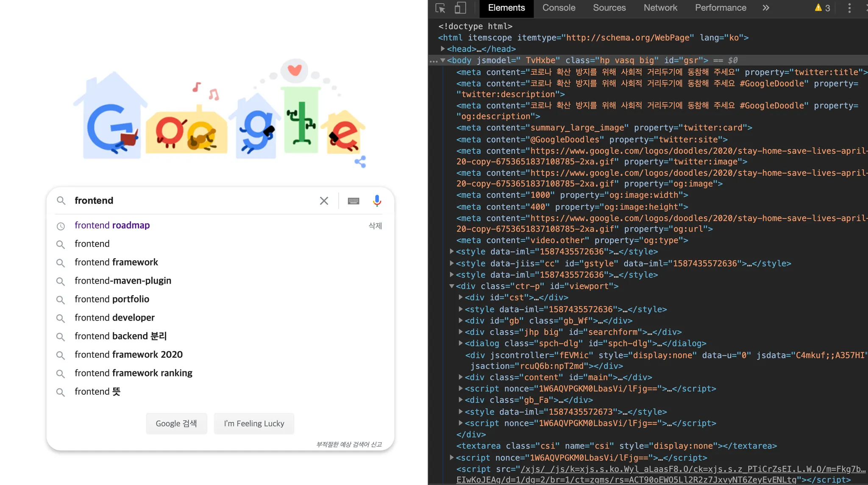
Task: Click the warnings count indicator
Action: click(822, 8)
